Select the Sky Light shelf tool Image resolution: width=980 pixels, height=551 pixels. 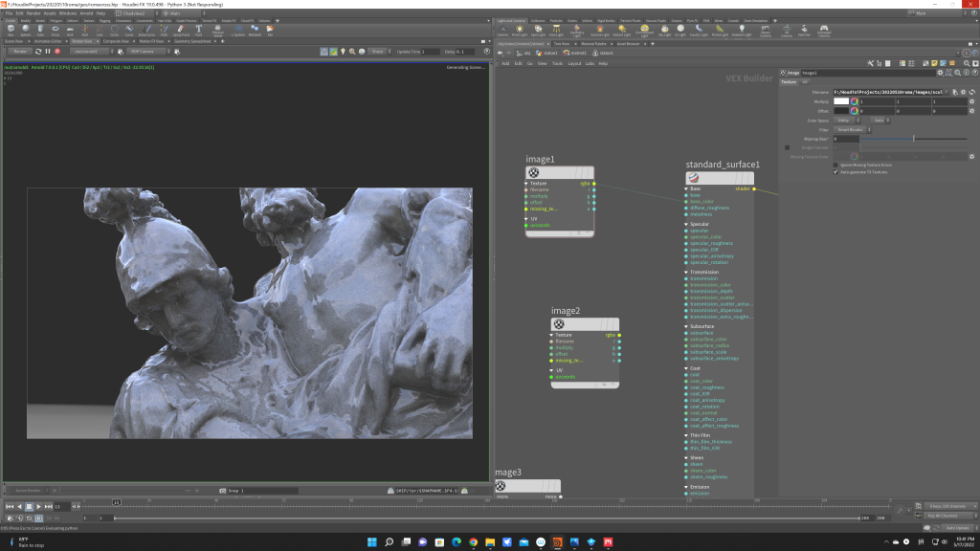click(x=664, y=31)
